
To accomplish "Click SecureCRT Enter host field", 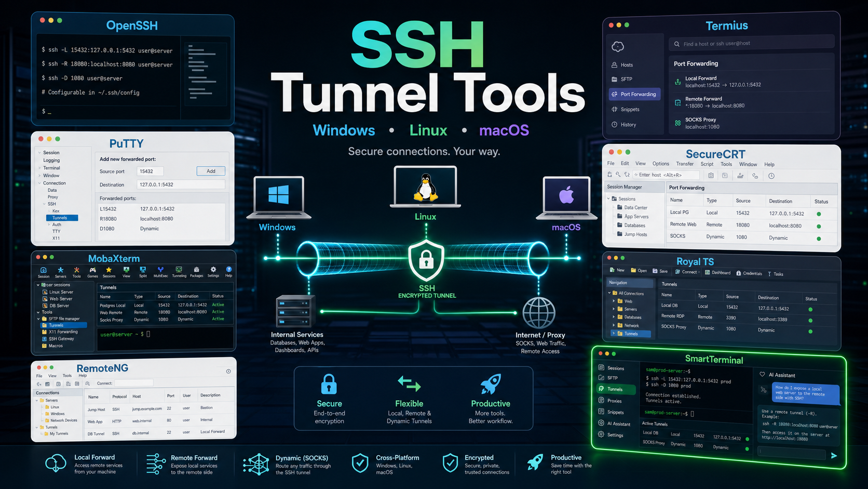I will tap(666, 175).
